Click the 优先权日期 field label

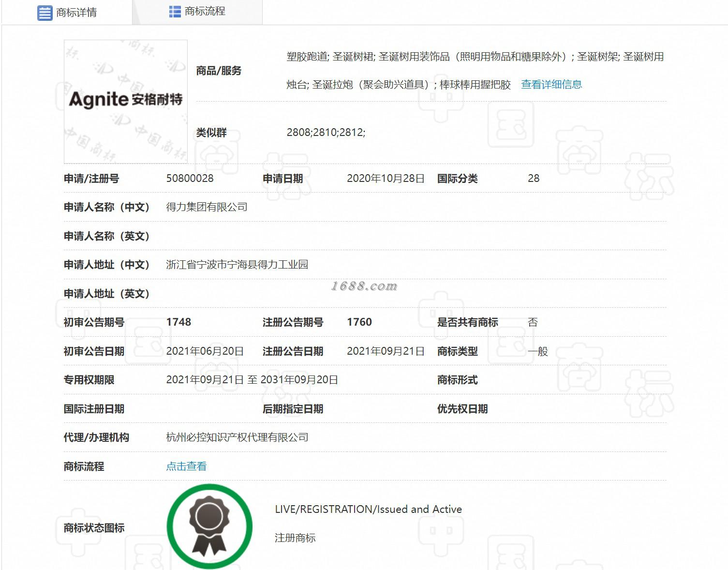(x=462, y=409)
